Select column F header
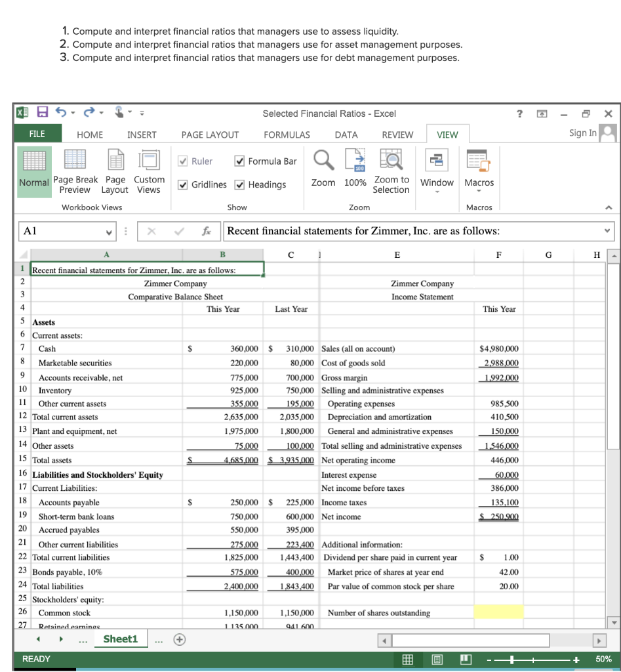 point(498,255)
